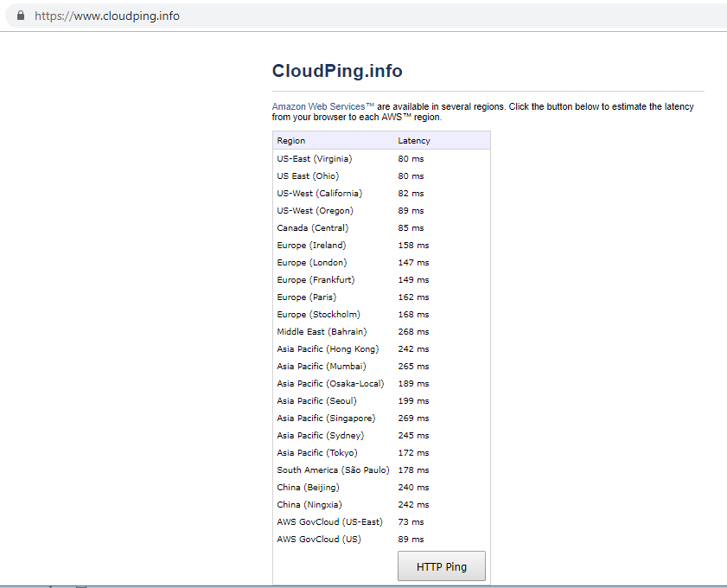
Task: Click the 199 ms latency for Seoul
Action: [413, 401]
